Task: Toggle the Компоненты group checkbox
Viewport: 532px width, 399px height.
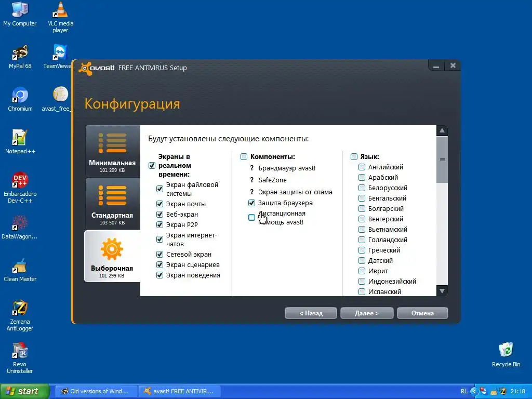Action: [x=244, y=157]
